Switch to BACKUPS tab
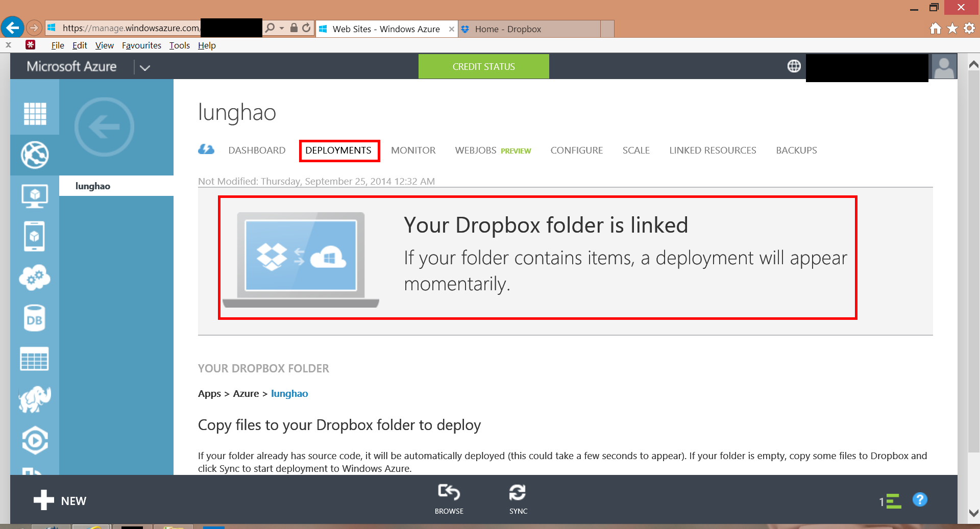The image size is (980, 529). [796, 150]
